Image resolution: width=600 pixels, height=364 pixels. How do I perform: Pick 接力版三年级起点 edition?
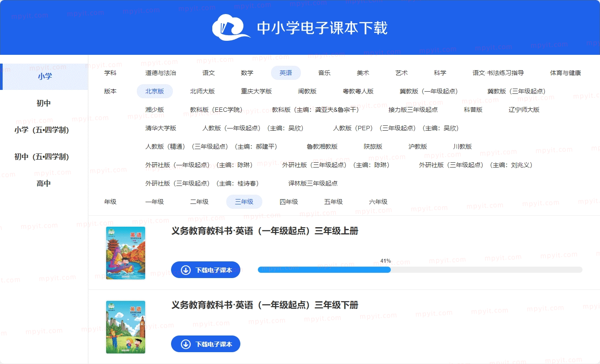pos(413,110)
